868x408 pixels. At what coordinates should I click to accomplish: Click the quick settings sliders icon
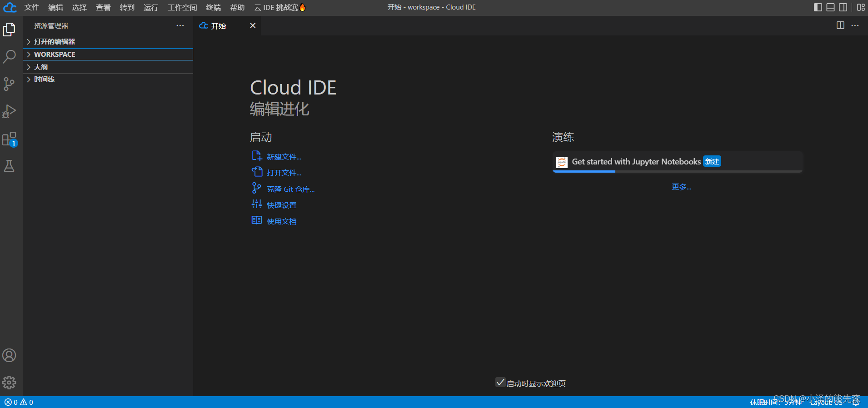(257, 204)
